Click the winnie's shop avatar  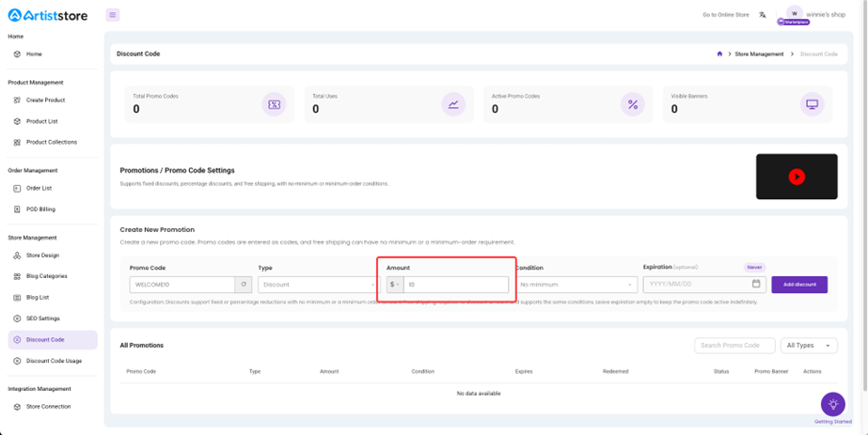(795, 14)
